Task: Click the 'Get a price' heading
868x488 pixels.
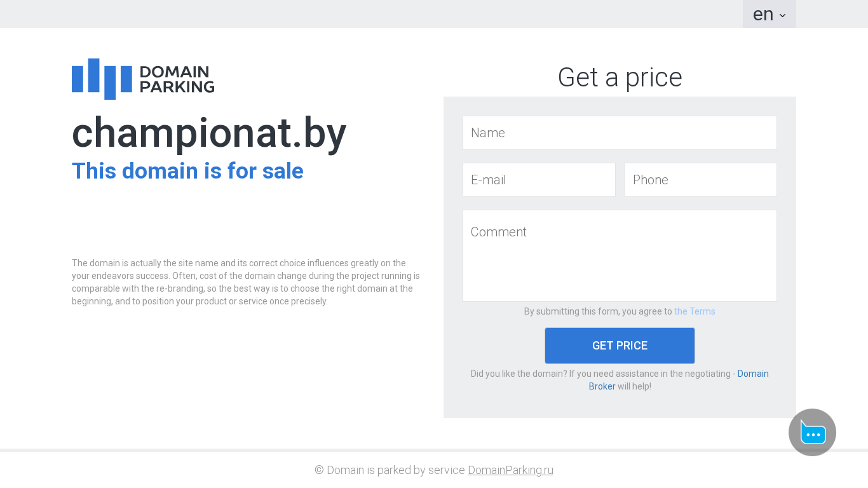Action: [x=620, y=78]
